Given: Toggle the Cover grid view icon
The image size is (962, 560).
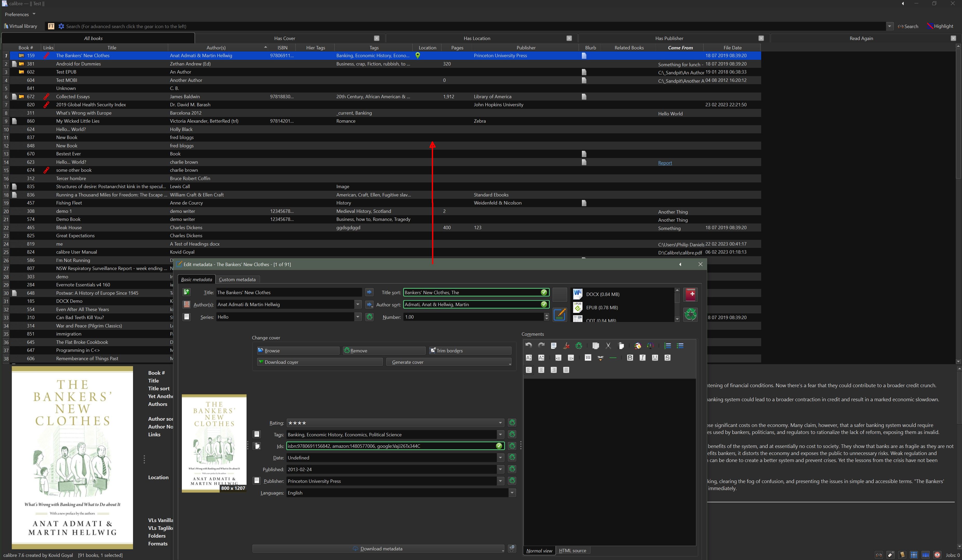Looking at the screenshot, I should pos(913,555).
